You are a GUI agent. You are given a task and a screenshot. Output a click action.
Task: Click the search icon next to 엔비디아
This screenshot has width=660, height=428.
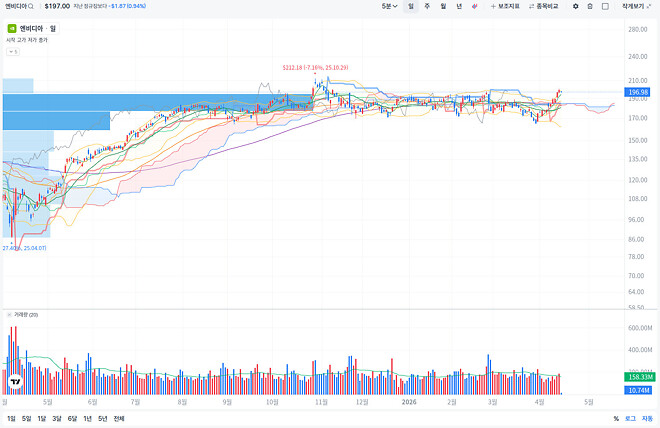coord(31,6)
